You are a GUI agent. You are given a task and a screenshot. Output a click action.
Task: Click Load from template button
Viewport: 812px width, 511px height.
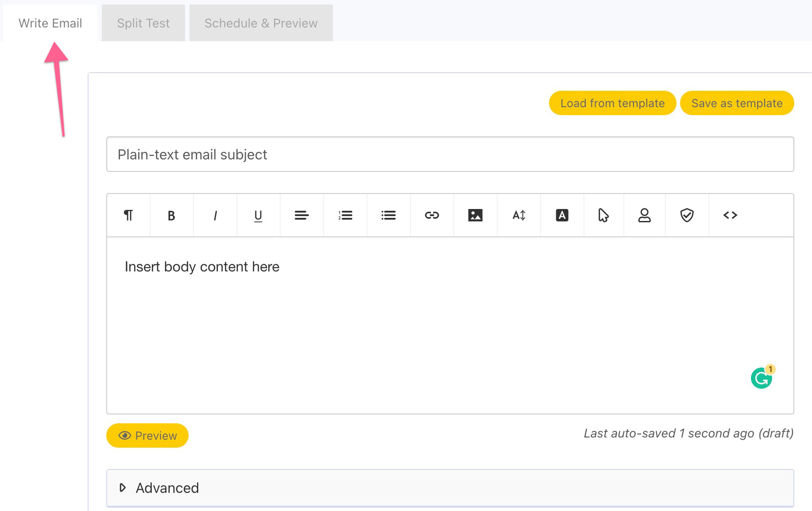coord(612,103)
